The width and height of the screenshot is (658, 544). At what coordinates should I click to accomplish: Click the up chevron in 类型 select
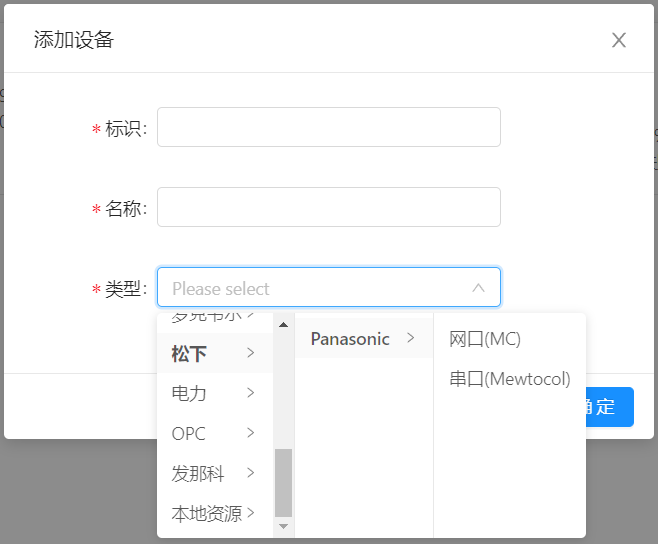478,288
